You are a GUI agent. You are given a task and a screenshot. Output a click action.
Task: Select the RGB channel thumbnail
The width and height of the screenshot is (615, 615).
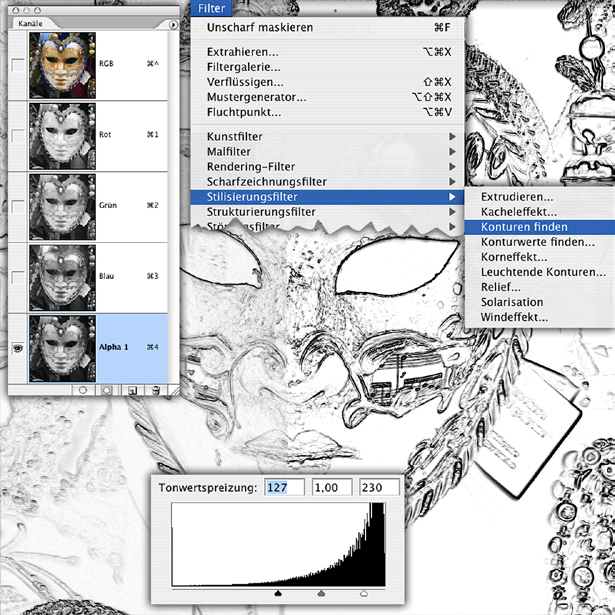(62, 65)
